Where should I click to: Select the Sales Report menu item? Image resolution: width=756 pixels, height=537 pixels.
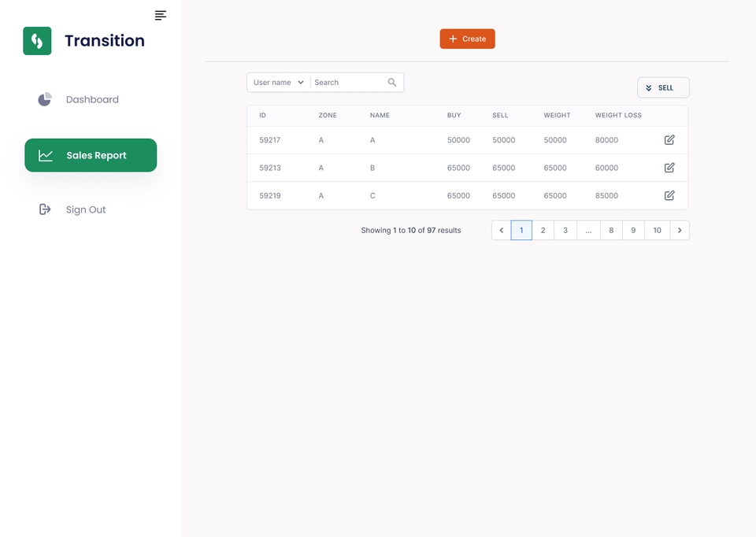pyautogui.click(x=91, y=155)
